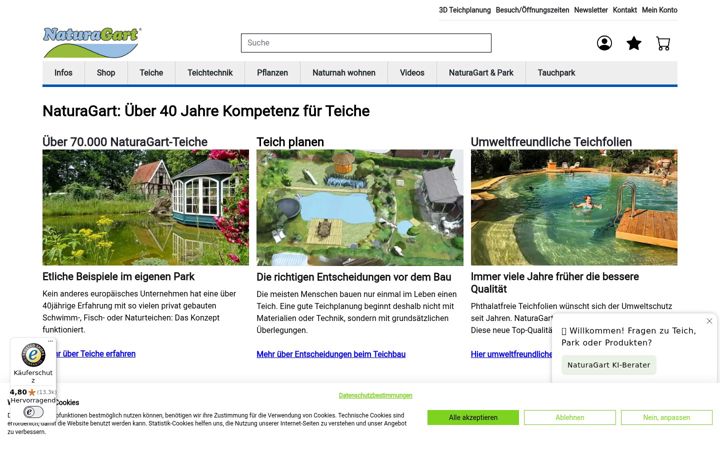Viewport: 720px width, 450px height.
Task: Click the 'Willkommen! Fragen zu Teich' chat message
Action: [x=628, y=337]
